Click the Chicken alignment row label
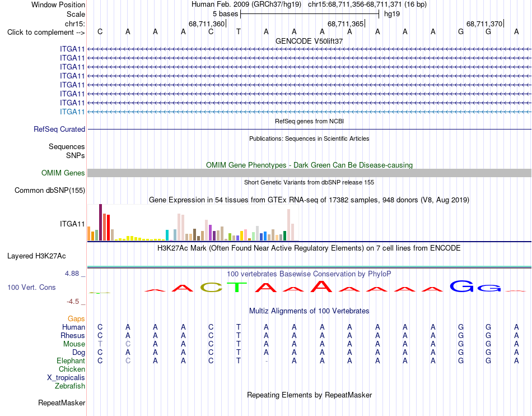 (x=72, y=369)
